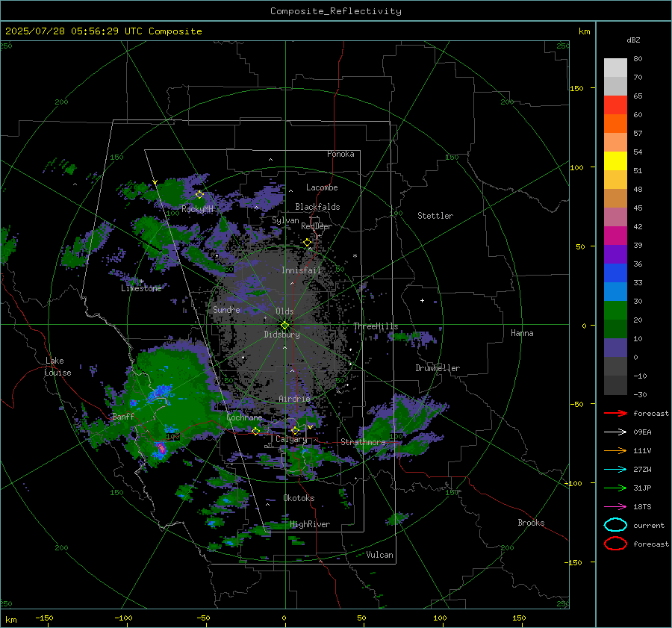Click the Limestone label
The height and width of the screenshot is (628, 672).
tap(141, 288)
